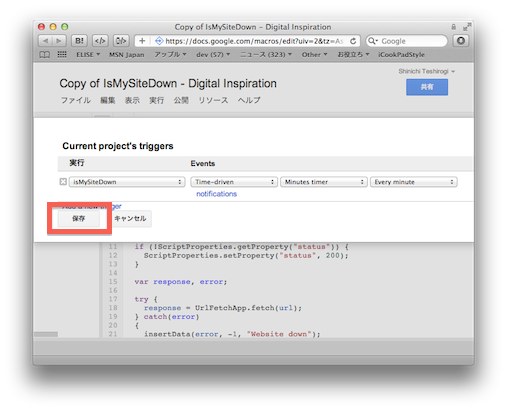507x411 pixels.
Task: Click the horizontal scrollbar under the code
Action: click(46, 334)
